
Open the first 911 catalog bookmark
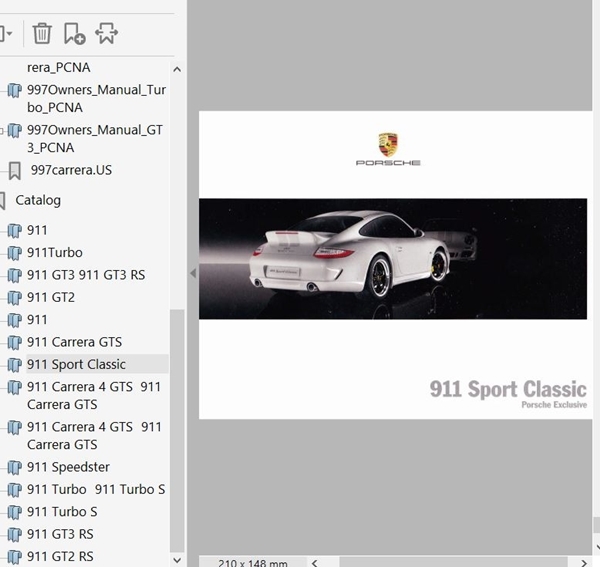(x=37, y=230)
